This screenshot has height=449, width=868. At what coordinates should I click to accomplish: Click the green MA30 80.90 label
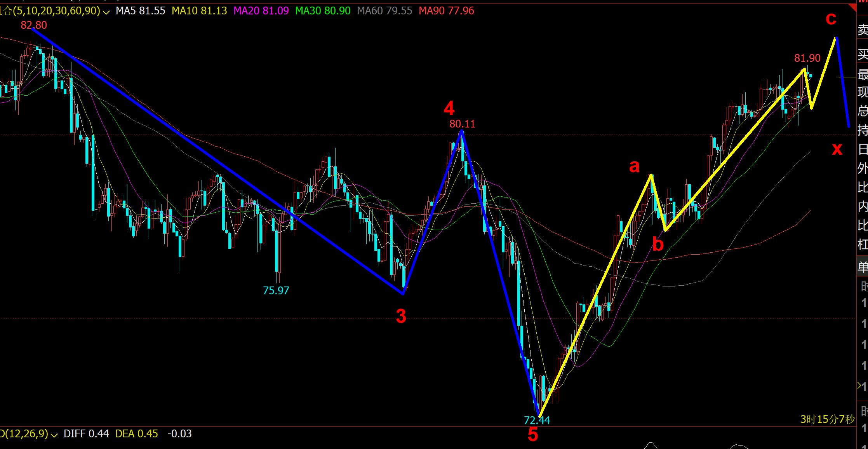coord(323,11)
